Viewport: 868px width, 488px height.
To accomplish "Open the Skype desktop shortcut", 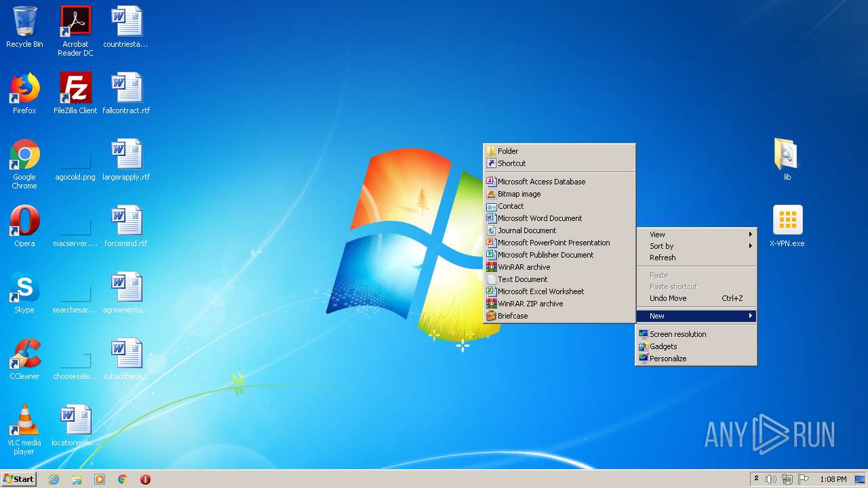I will pos(24,293).
